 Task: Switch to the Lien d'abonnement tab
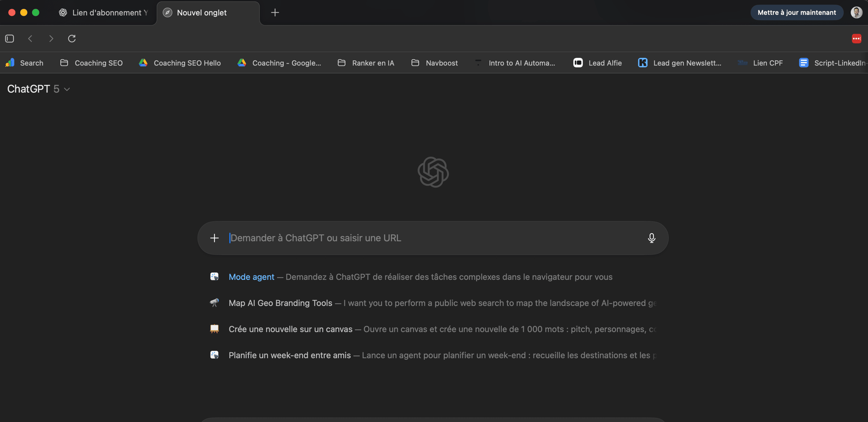pos(104,13)
